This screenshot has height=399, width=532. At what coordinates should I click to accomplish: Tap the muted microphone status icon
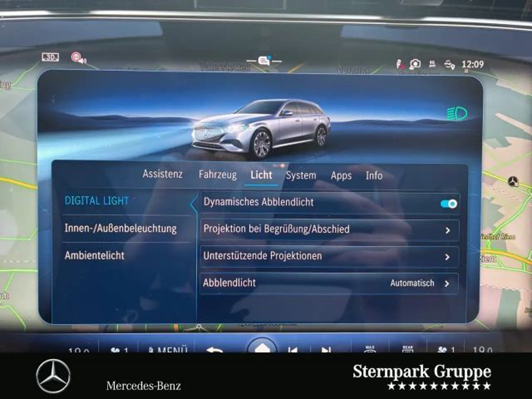400,64
